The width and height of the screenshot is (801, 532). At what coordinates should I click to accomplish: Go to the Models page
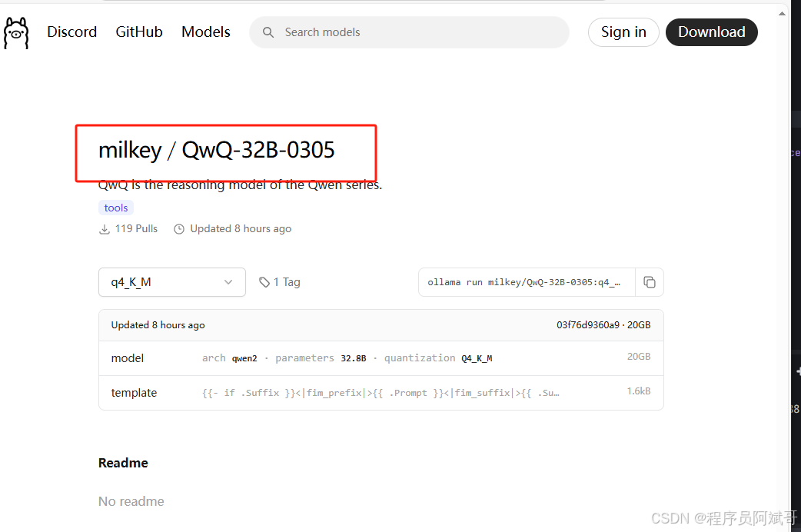pos(206,32)
